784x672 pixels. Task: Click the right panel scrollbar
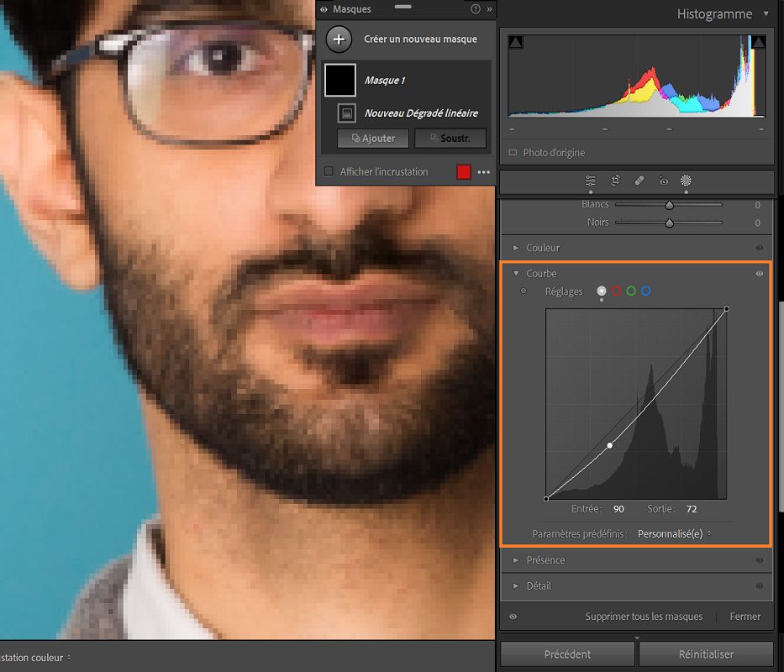point(781,406)
